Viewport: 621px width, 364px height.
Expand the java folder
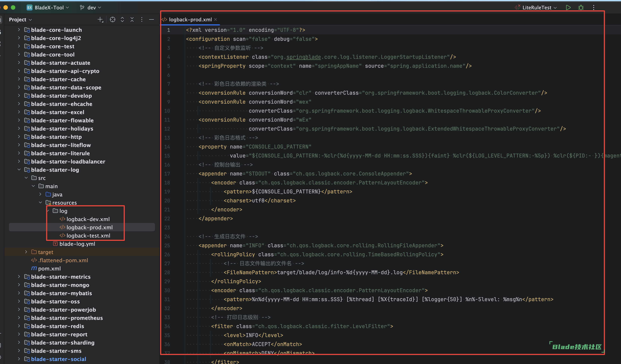click(40, 194)
